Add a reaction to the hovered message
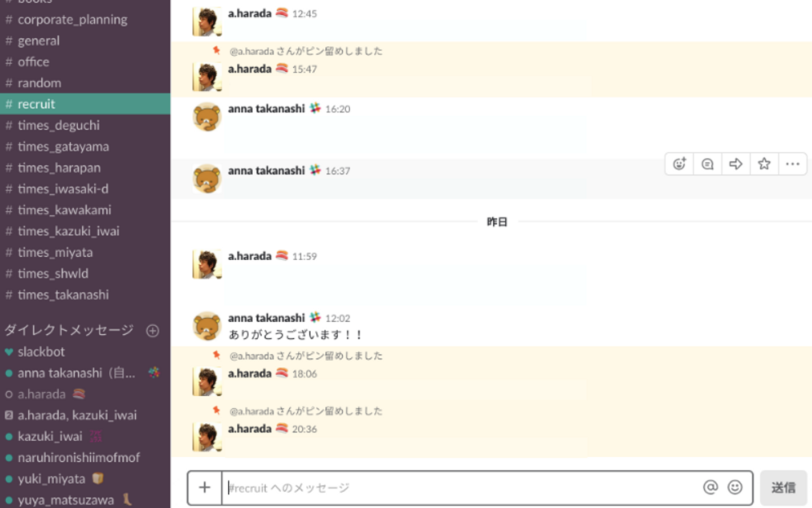This screenshot has width=812, height=508. (679, 164)
